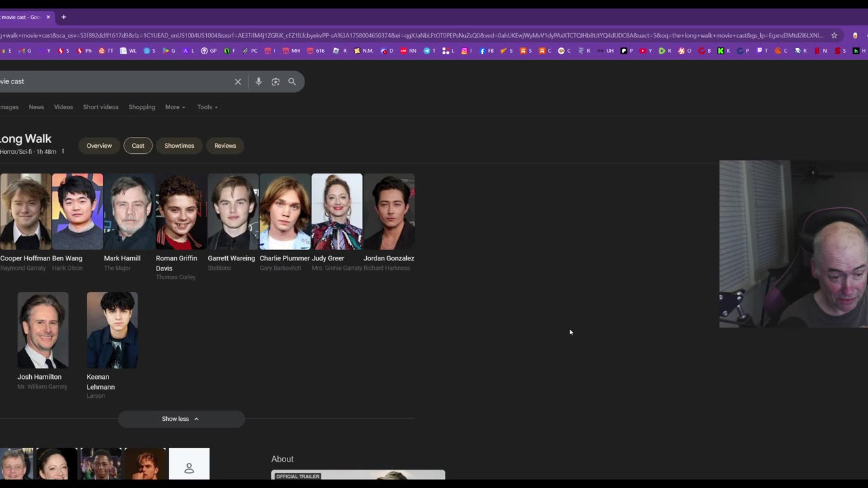Open the three-dot menu beside 1h 48m
Image resolution: width=868 pixels, height=488 pixels.
click(x=63, y=152)
